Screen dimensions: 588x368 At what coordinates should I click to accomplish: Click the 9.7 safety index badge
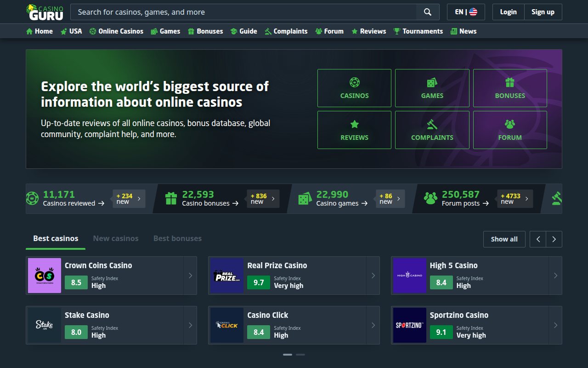click(x=259, y=282)
